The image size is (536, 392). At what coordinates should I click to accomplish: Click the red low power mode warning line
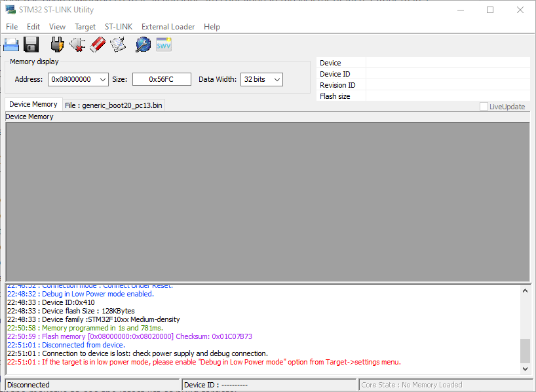point(204,362)
